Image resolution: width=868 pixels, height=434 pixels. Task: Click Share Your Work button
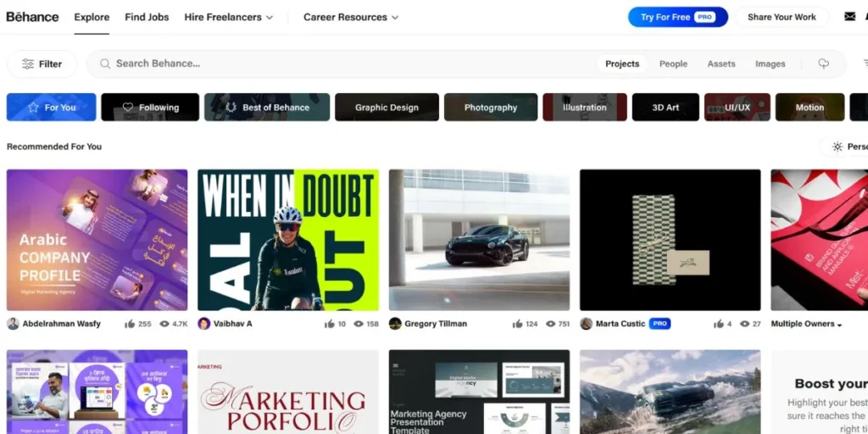coord(782,17)
